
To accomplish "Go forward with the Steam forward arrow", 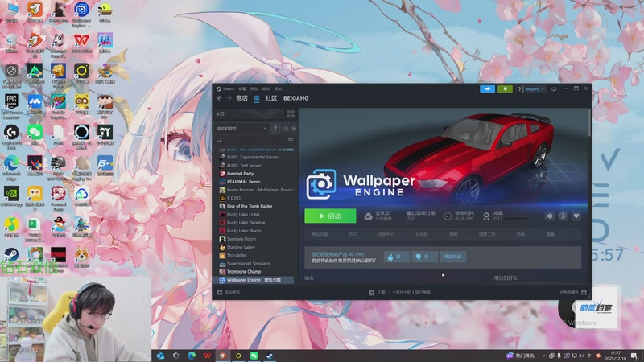I will pyautogui.click(x=229, y=98).
